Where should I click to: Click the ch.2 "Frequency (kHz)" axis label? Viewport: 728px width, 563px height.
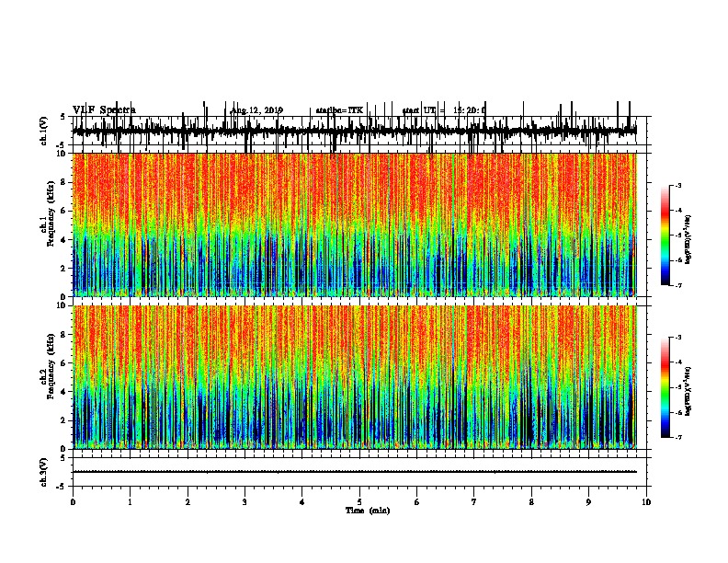(51, 366)
